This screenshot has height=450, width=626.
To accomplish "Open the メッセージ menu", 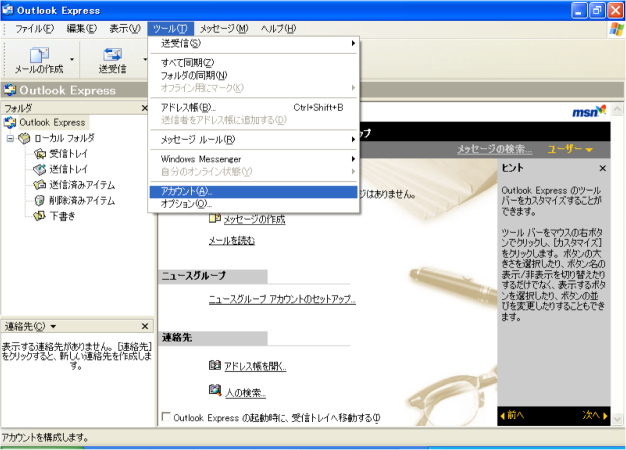I will pyautogui.click(x=224, y=29).
